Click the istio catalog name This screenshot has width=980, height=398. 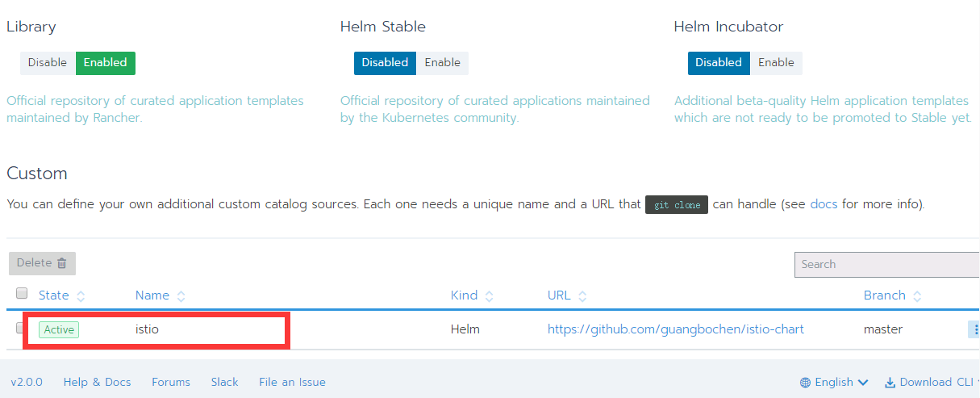pos(148,329)
